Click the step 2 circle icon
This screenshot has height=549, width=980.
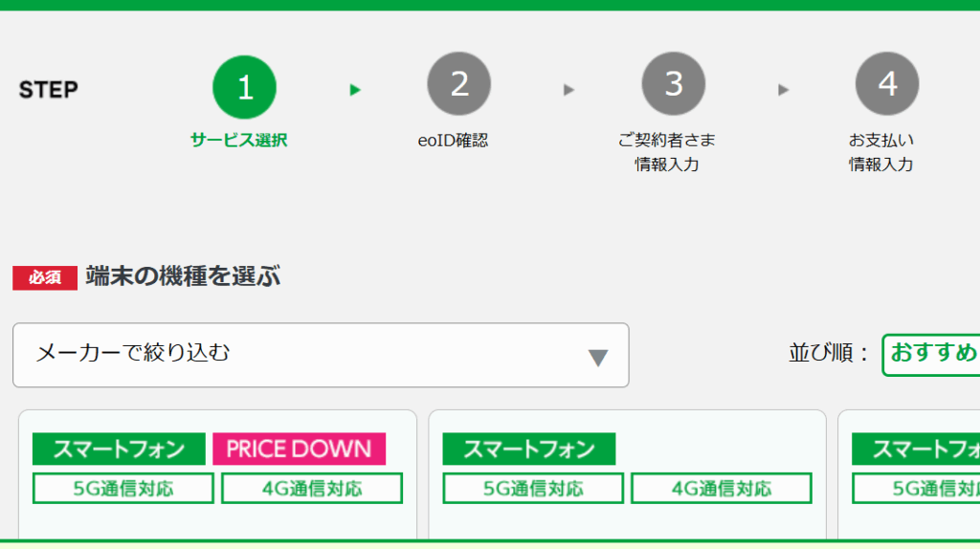[x=459, y=84]
